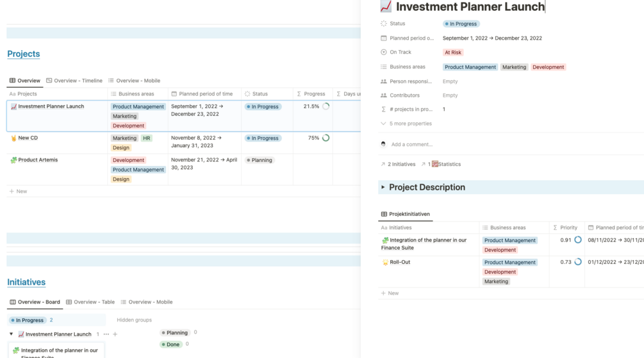The image size is (644, 358).
Task: Collapse the Investment Planner Launch board group
Action: (11, 334)
